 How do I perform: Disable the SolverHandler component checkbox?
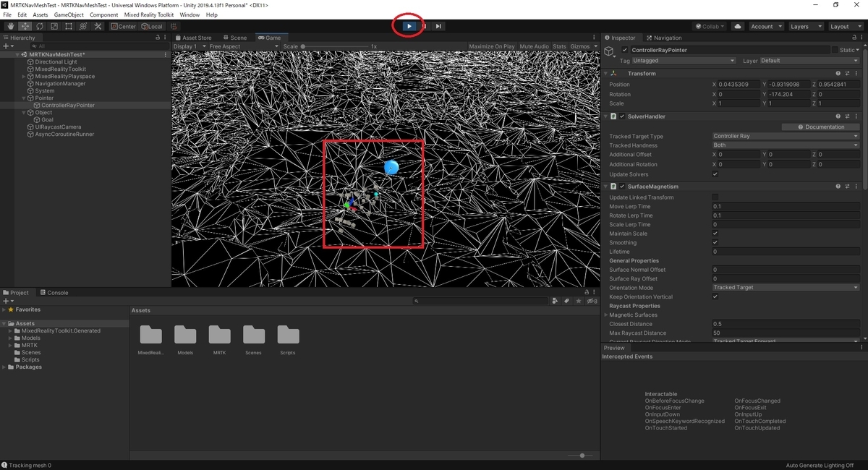pyautogui.click(x=622, y=116)
